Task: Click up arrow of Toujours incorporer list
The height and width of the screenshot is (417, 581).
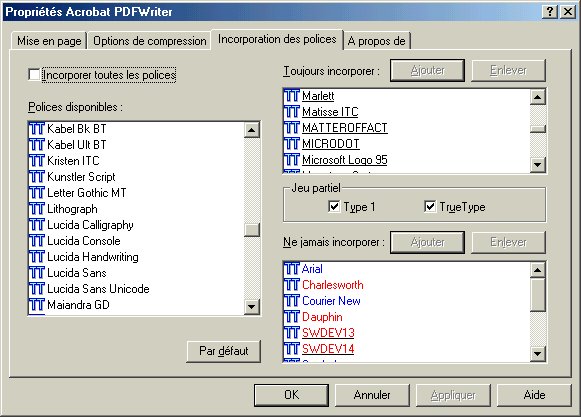Action: coord(538,97)
